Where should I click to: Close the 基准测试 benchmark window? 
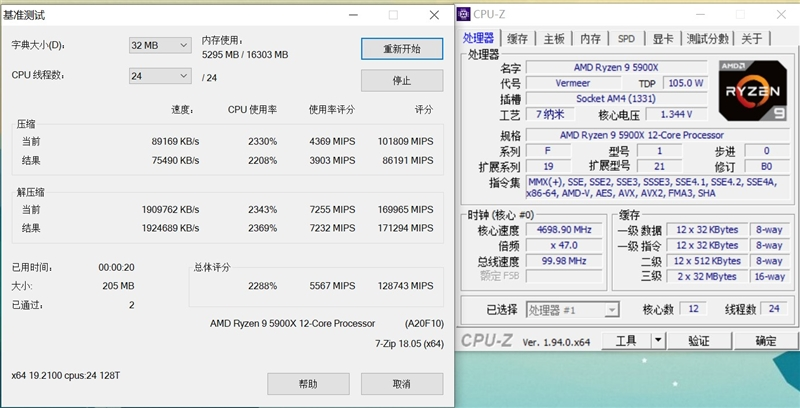(434, 15)
